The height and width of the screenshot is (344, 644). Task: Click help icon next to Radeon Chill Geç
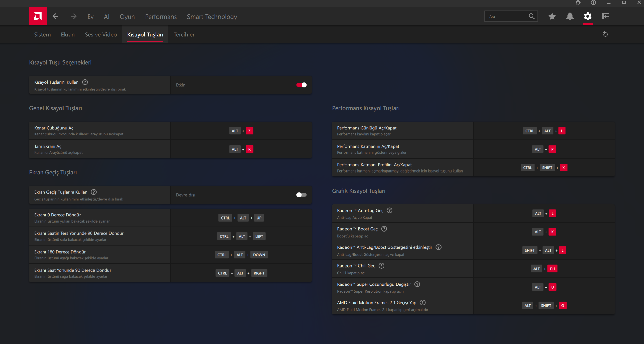click(x=381, y=265)
